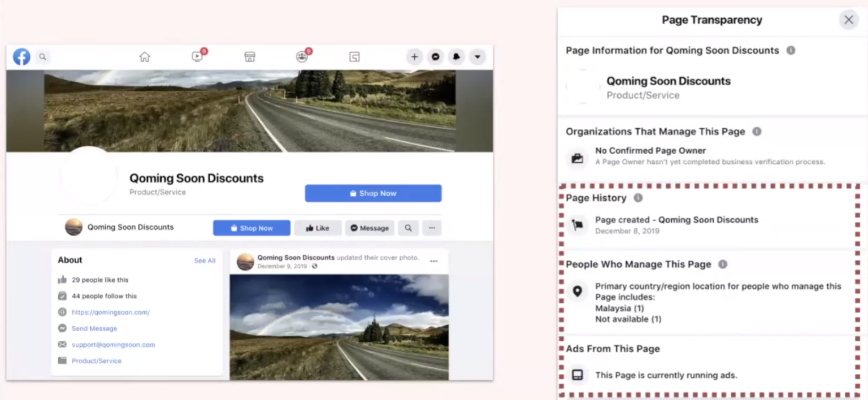Open See All in the About section
868x400 pixels.
(205, 260)
